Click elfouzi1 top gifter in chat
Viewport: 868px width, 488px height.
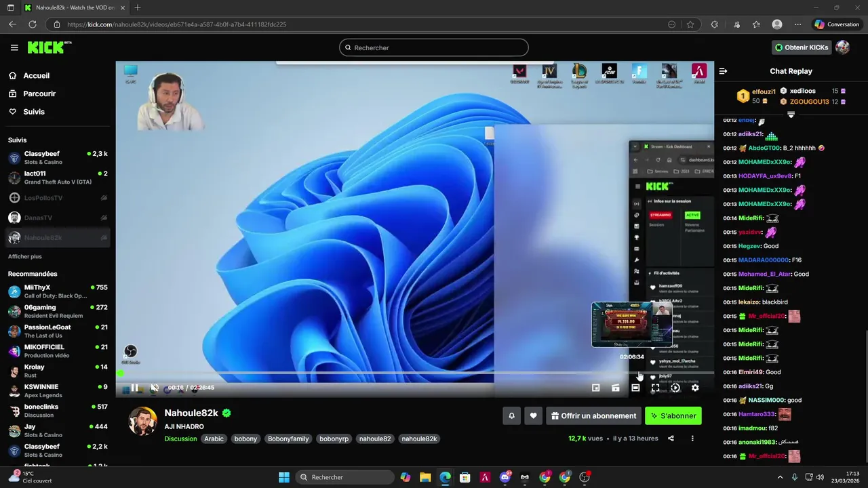pyautogui.click(x=764, y=91)
